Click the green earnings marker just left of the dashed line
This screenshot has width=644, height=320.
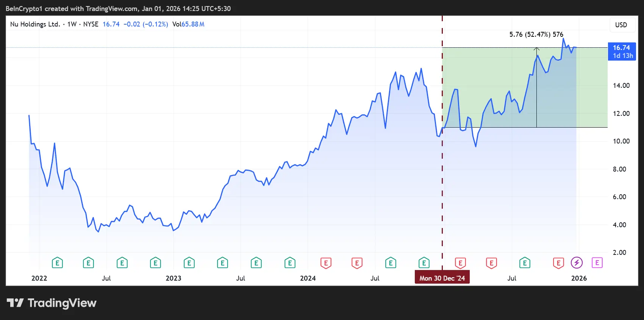coord(424,262)
